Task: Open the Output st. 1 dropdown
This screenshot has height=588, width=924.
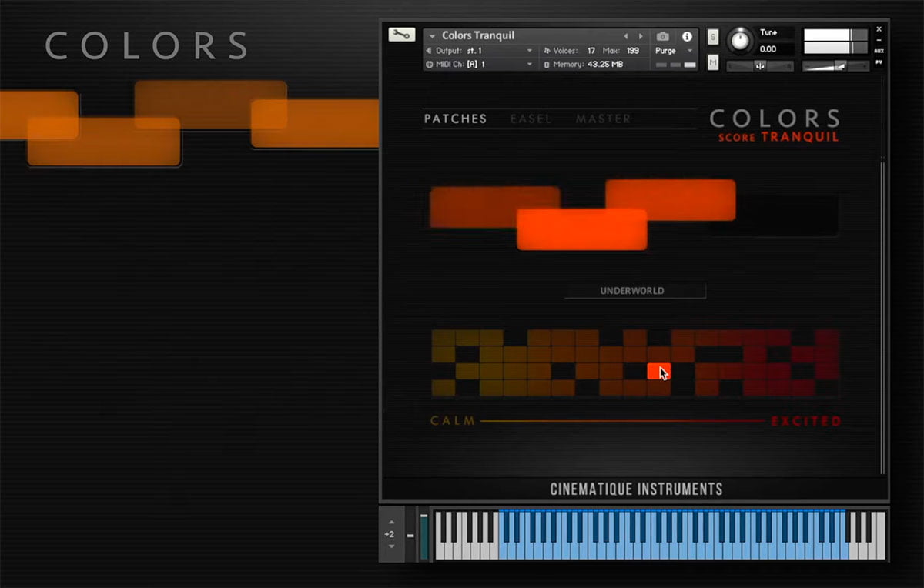Action: 480,51
